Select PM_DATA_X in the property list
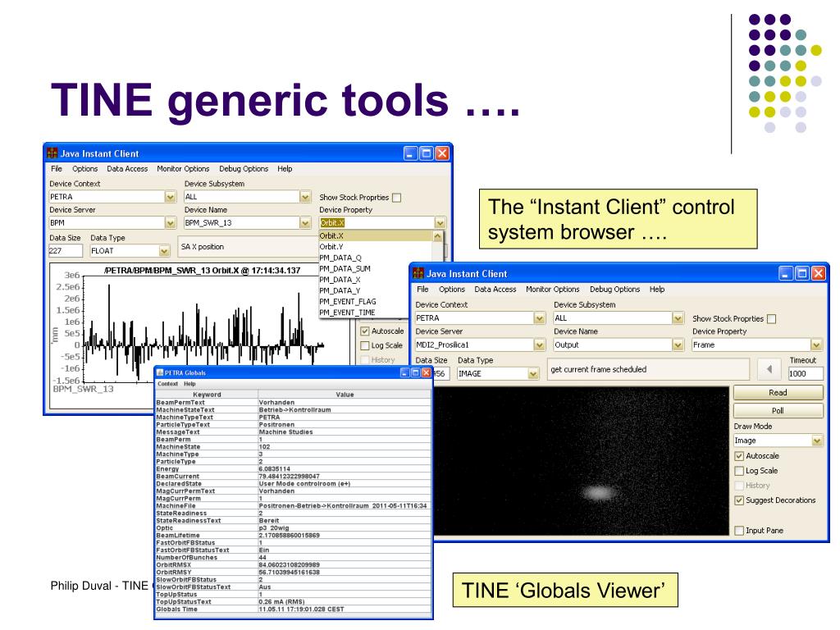 [x=375, y=280]
